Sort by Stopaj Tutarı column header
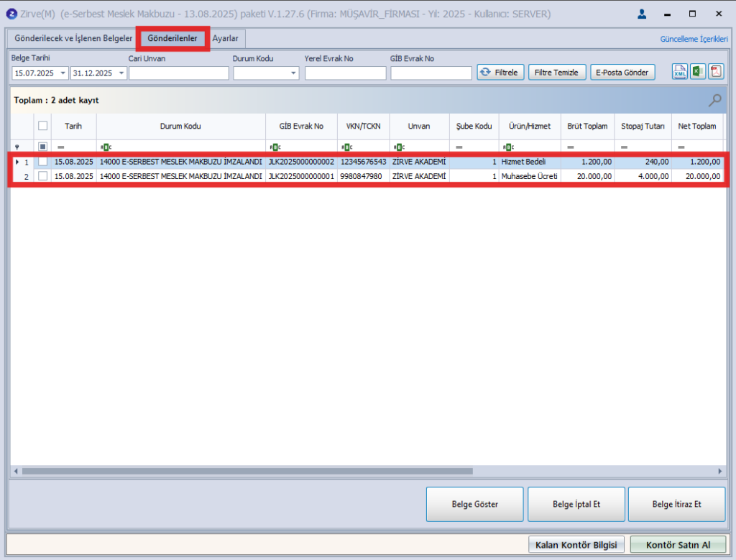This screenshot has height=560, width=736. pyautogui.click(x=643, y=127)
